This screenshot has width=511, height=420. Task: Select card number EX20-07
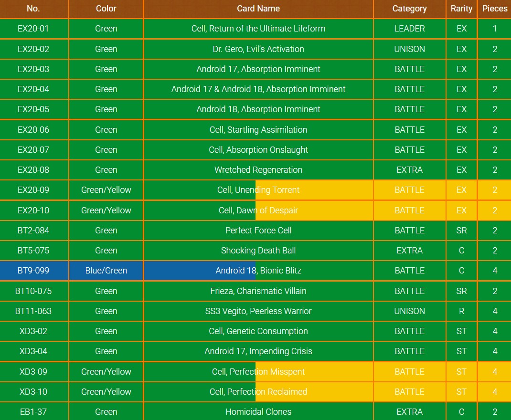(x=33, y=150)
